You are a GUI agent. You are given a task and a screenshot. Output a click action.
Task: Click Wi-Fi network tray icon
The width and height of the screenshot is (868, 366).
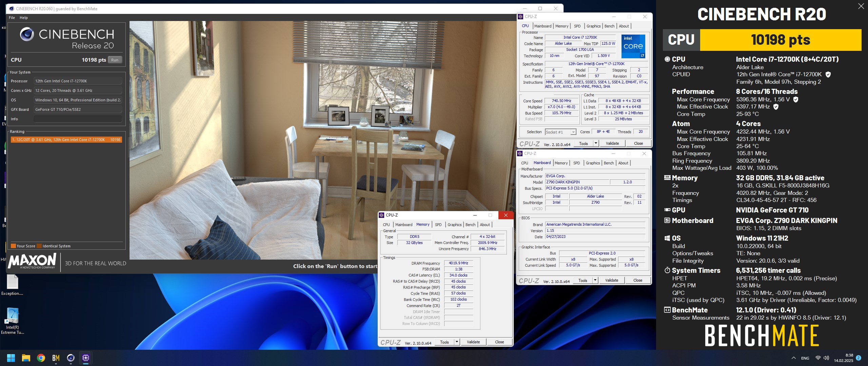pos(818,358)
